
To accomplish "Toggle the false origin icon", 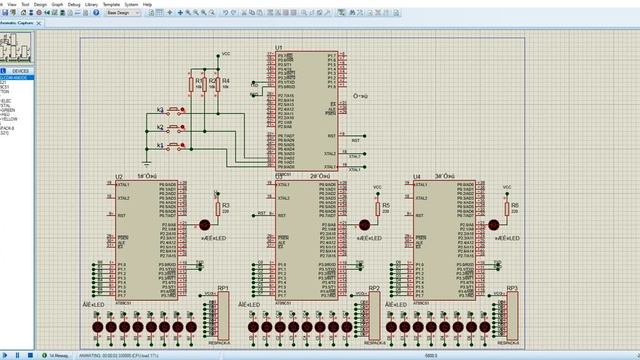I will click(x=170, y=13).
